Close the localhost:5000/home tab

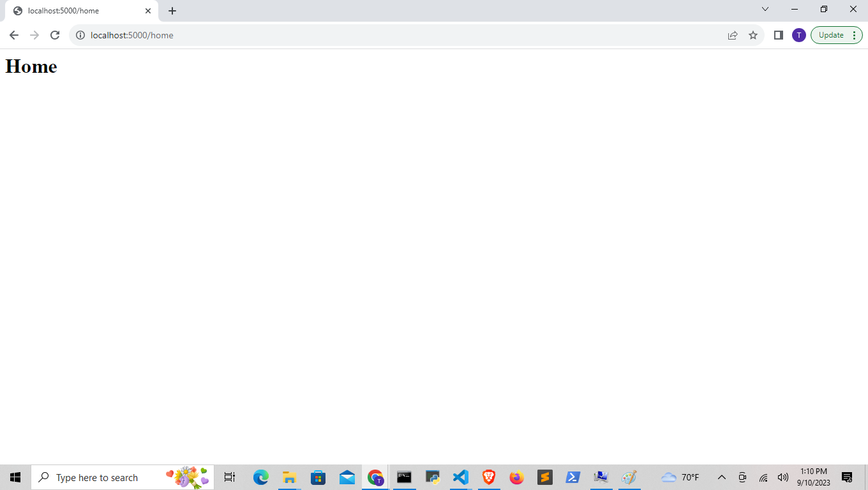point(148,11)
